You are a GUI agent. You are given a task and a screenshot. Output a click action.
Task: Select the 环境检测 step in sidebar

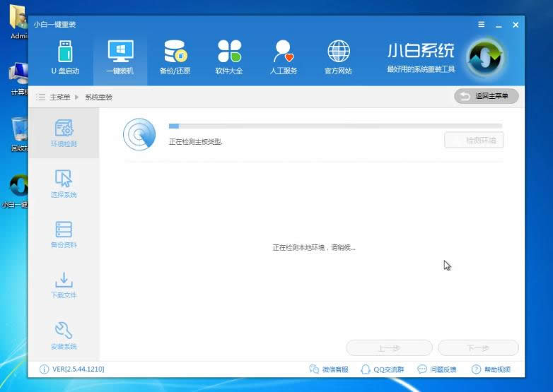[x=64, y=133]
